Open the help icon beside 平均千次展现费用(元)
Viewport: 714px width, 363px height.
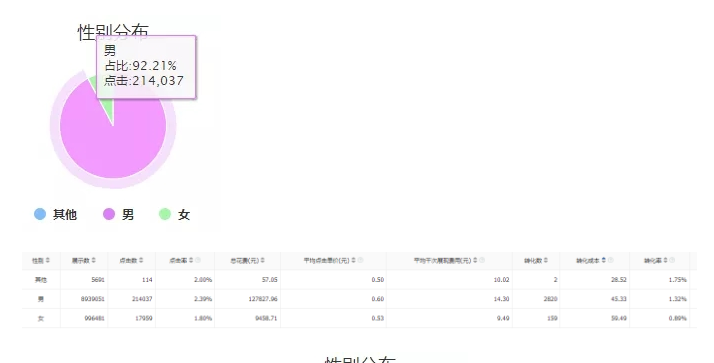coord(482,260)
